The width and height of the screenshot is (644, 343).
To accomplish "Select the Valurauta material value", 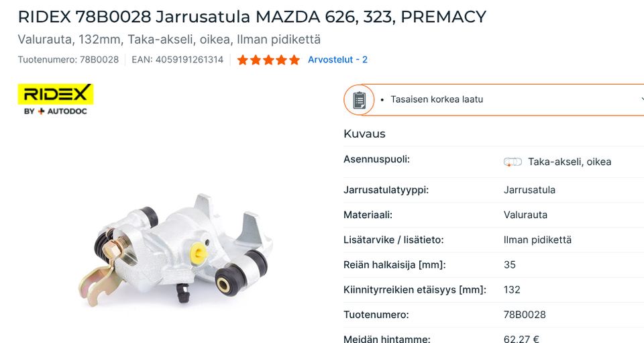I will (525, 215).
